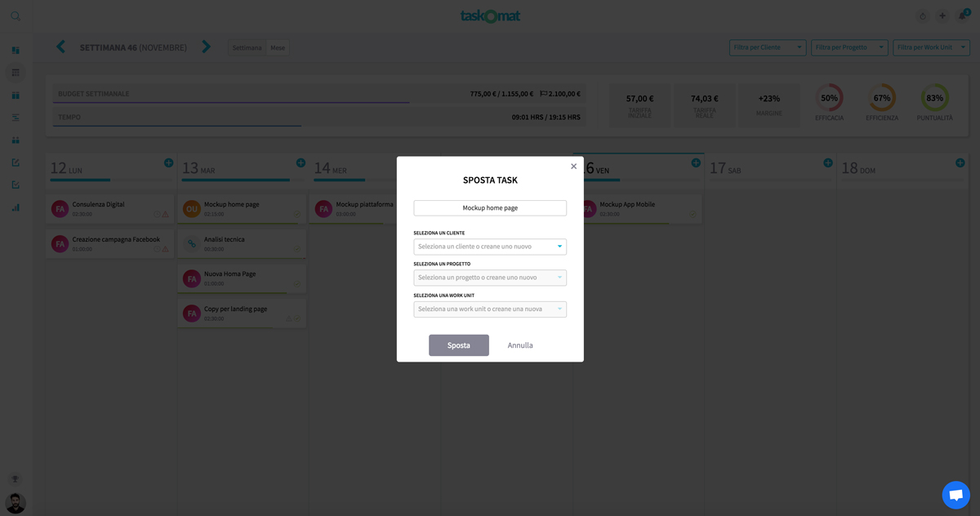Screen dimensions: 980x516
Task: Open the Consulenza Digital task card
Action: (x=109, y=209)
